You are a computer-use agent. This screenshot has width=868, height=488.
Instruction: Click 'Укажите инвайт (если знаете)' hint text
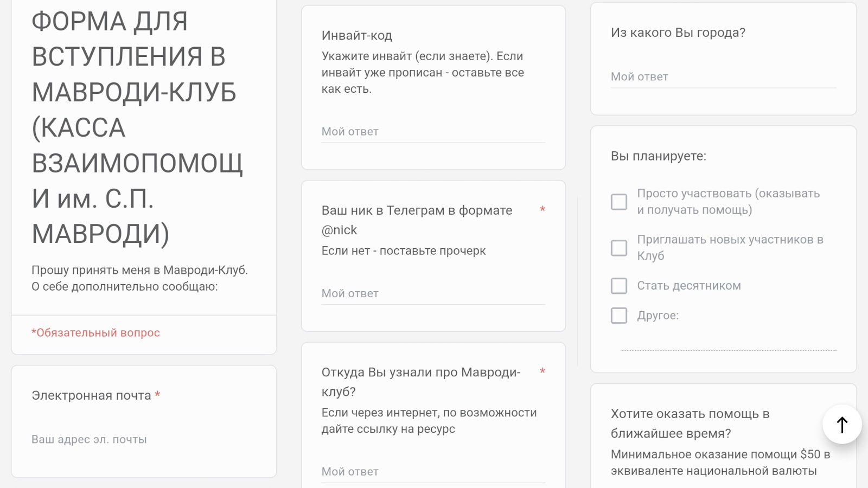(423, 73)
